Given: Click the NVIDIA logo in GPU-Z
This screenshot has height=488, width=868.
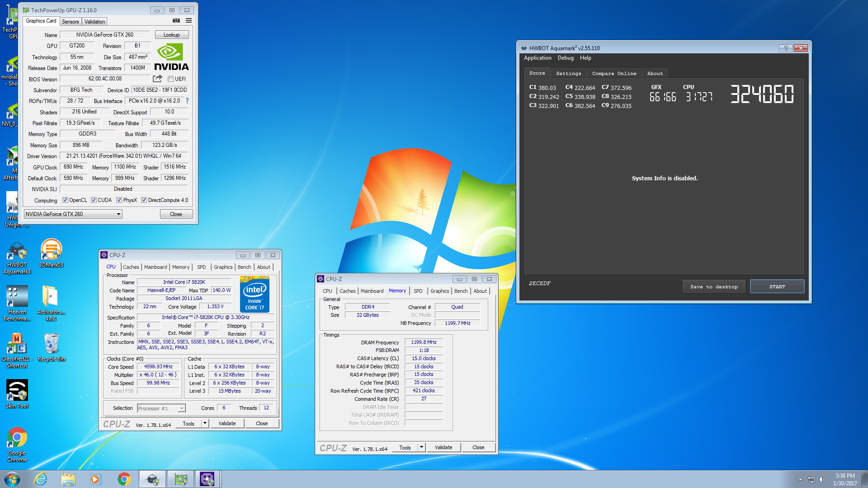Looking at the screenshot, I should [171, 57].
